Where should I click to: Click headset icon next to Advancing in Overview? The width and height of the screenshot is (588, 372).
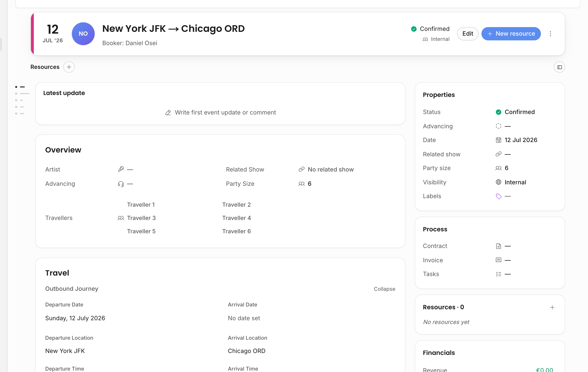121,184
